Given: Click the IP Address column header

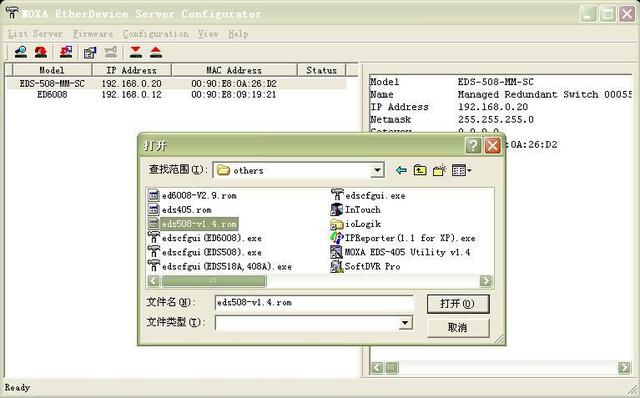Looking at the screenshot, I should click(131, 70).
